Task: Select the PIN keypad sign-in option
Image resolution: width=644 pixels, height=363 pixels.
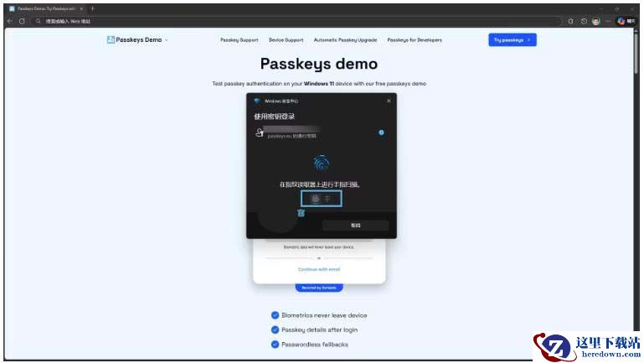Action: 328,199
